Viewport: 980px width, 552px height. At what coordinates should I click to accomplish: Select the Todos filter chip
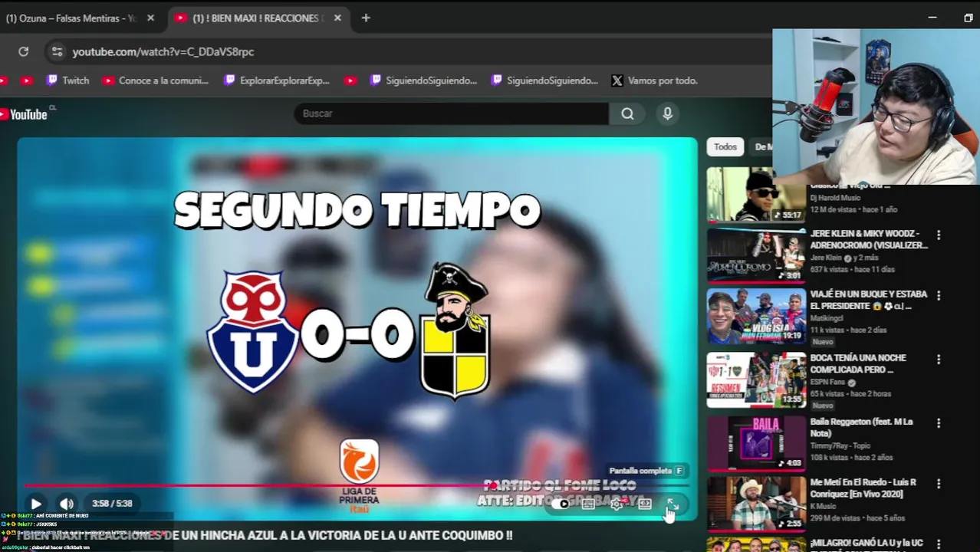725,146
